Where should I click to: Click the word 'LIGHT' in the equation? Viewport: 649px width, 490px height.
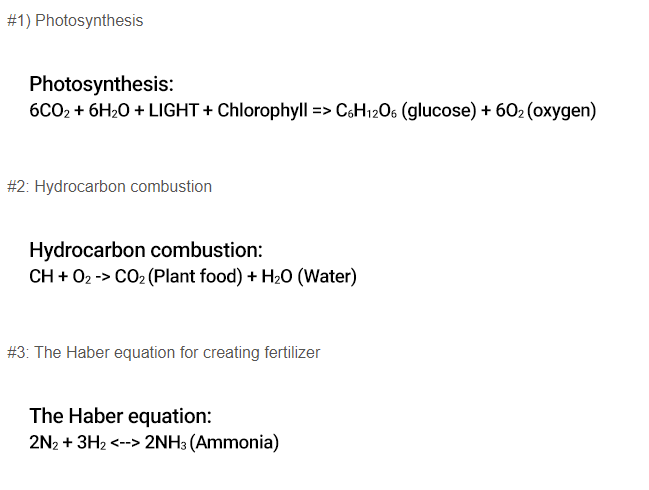pyautogui.click(x=173, y=110)
